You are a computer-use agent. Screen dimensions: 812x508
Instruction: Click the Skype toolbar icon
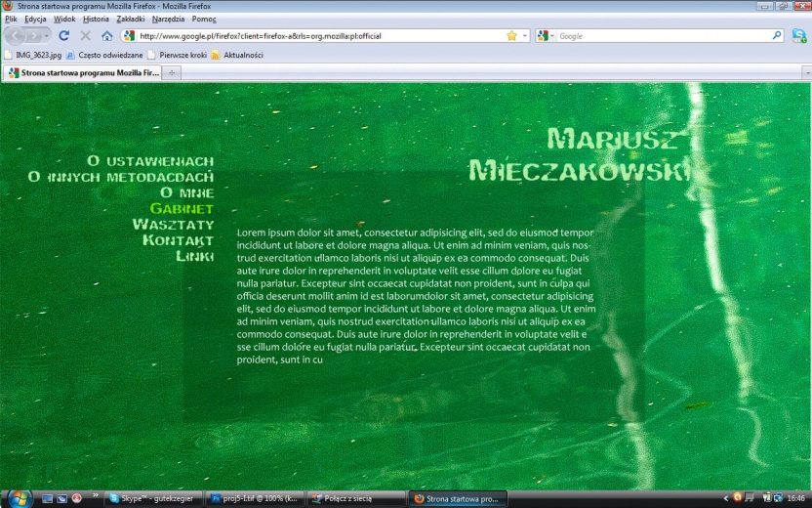tap(799, 36)
